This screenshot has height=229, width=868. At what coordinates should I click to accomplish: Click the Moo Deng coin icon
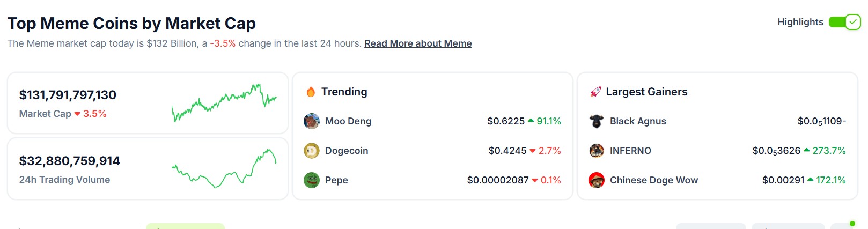click(312, 121)
